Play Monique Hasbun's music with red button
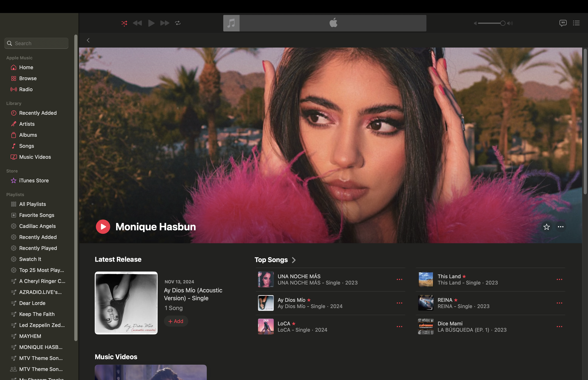588x380 pixels. pos(103,227)
